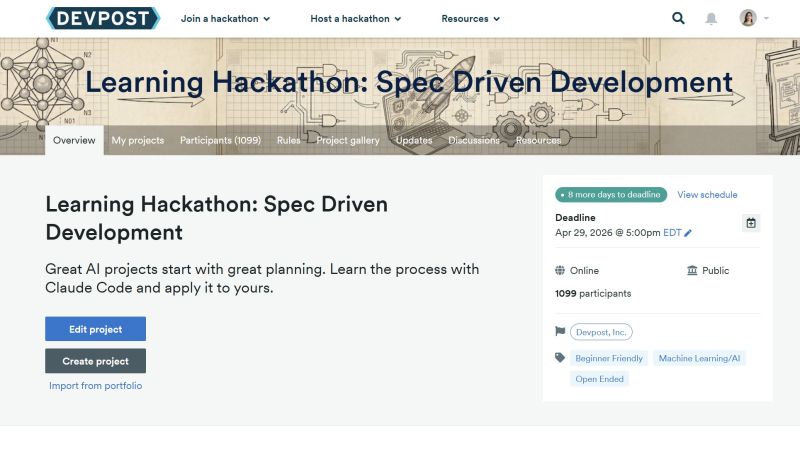The width and height of the screenshot is (800, 454).
Task: Open the Devpost, Inc. organizer tag
Action: click(601, 332)
